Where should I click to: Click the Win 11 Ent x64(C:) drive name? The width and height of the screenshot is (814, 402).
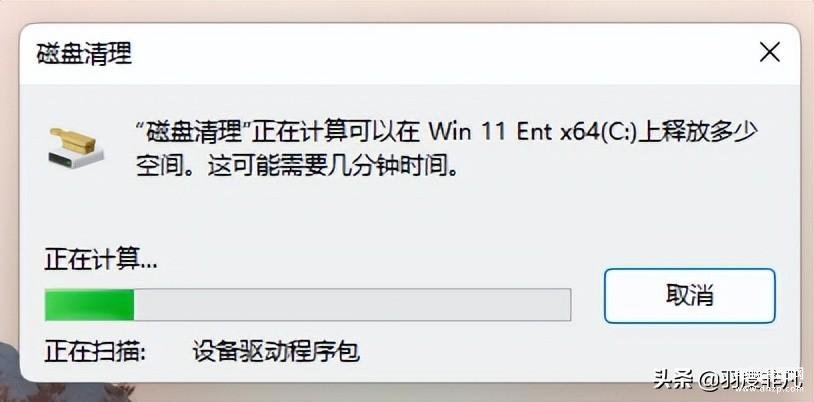coord(533,133)
